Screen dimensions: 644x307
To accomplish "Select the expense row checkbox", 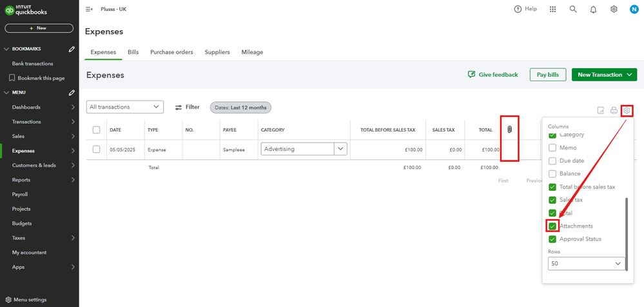I will click(x=96, y=149).
